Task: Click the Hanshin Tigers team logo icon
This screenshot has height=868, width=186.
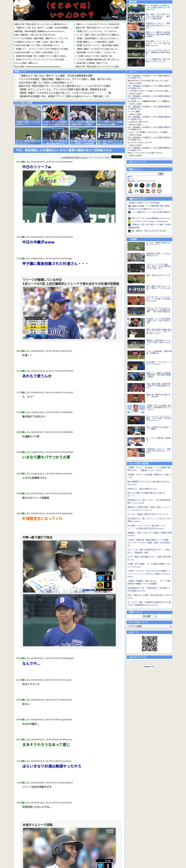Action: pyautogui.click(x=130, y=185)
